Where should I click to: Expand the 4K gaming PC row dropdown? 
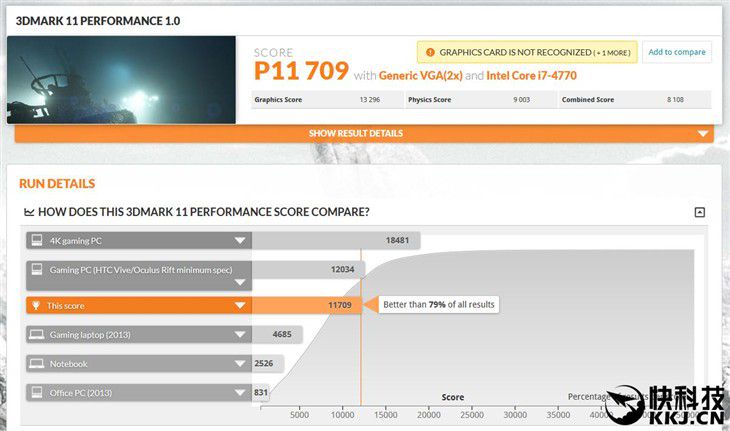point(240,241)
